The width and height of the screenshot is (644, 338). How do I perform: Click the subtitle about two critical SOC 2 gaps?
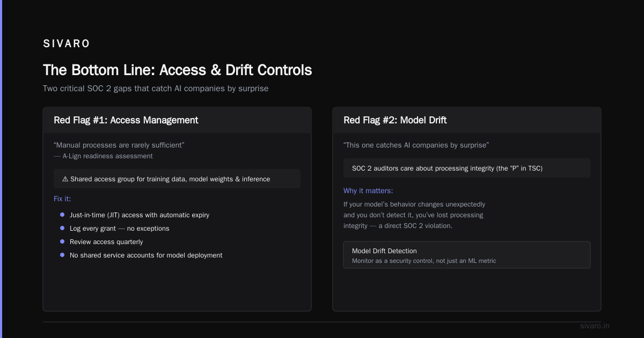pyautogui.click(x=156, y=89)
